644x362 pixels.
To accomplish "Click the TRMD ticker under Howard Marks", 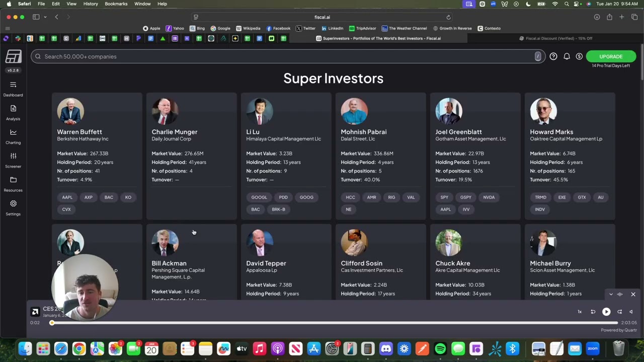I will (x=541, y=197).
